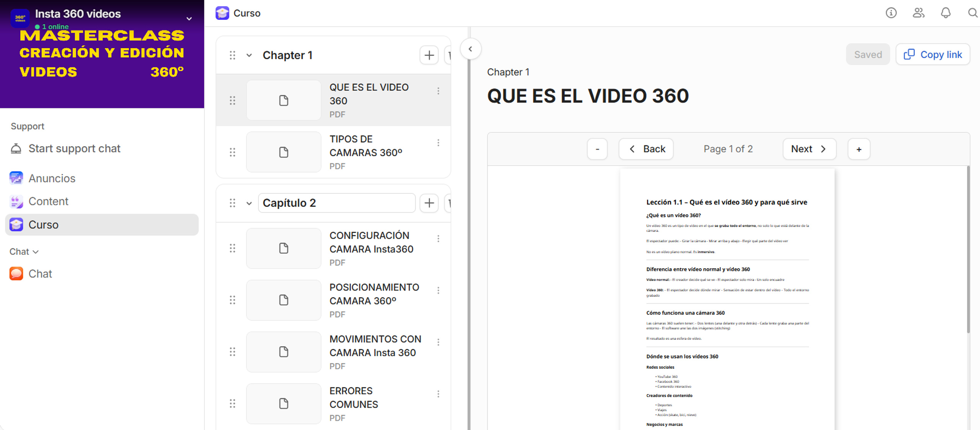Viewport: 980px width, 430px height.
Task: Open options for TIPOS DE CAMARAS 360º
Action: coord(438,143)
